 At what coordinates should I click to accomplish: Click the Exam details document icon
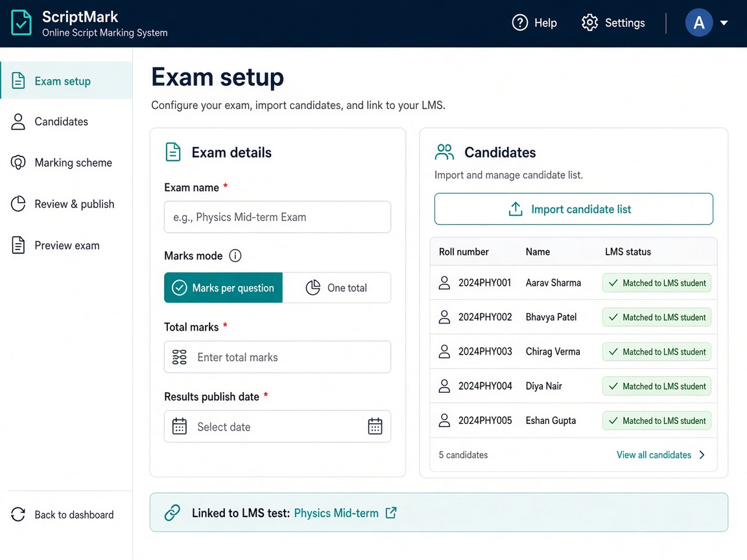173,152
